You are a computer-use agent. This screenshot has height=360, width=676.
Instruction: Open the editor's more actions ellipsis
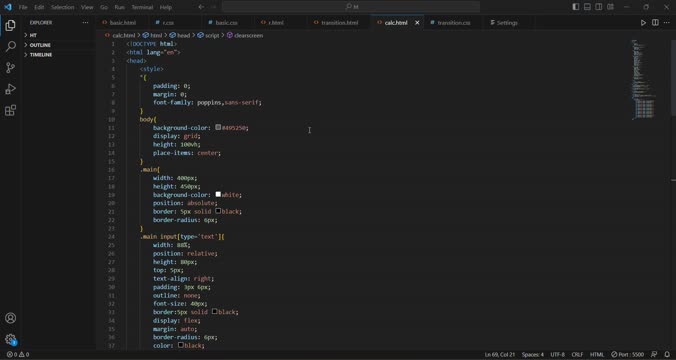click(667, 23)
